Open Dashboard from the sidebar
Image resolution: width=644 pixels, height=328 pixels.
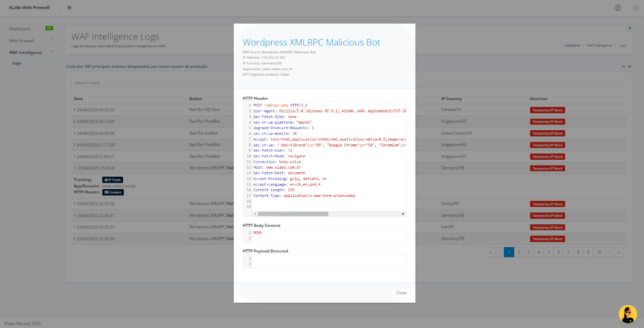click(x=20, y=28)
